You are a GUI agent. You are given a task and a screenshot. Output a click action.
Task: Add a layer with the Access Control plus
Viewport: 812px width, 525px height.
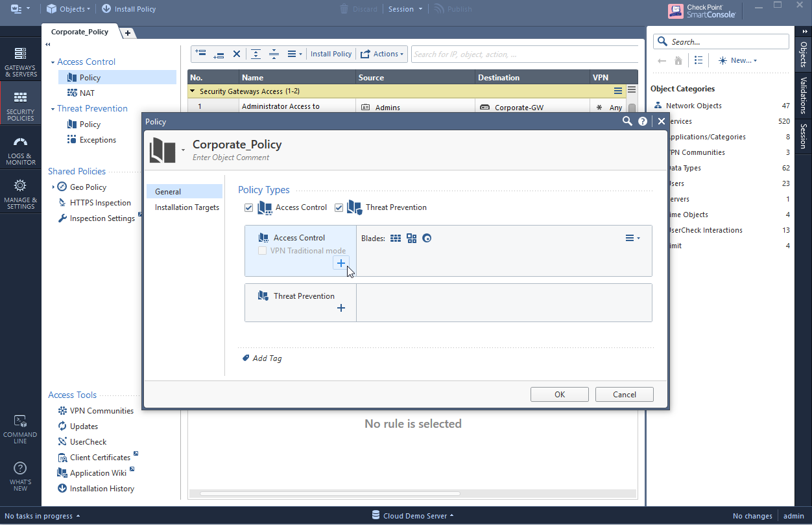(341, 262)
